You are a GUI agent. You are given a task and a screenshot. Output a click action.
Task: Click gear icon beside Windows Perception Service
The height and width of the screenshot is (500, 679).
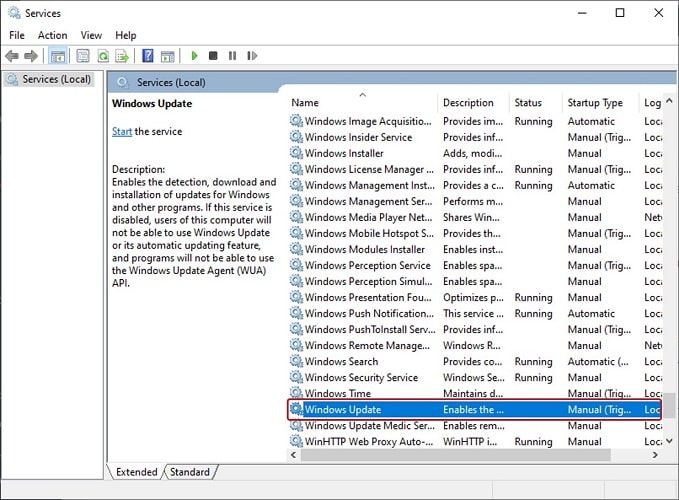tap(296, 265)
